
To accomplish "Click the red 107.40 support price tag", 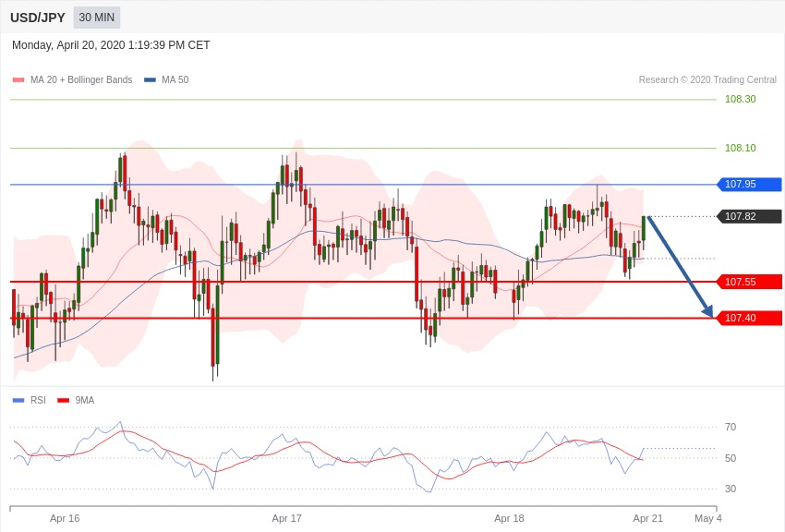I will 750,318.
